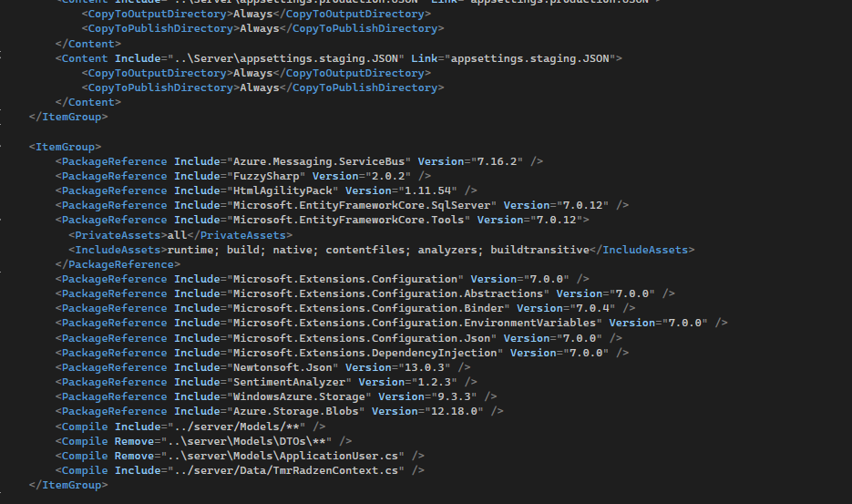Click the closing "</ItemGroup>" tag after the Compile lines

(x=68, y=485)
